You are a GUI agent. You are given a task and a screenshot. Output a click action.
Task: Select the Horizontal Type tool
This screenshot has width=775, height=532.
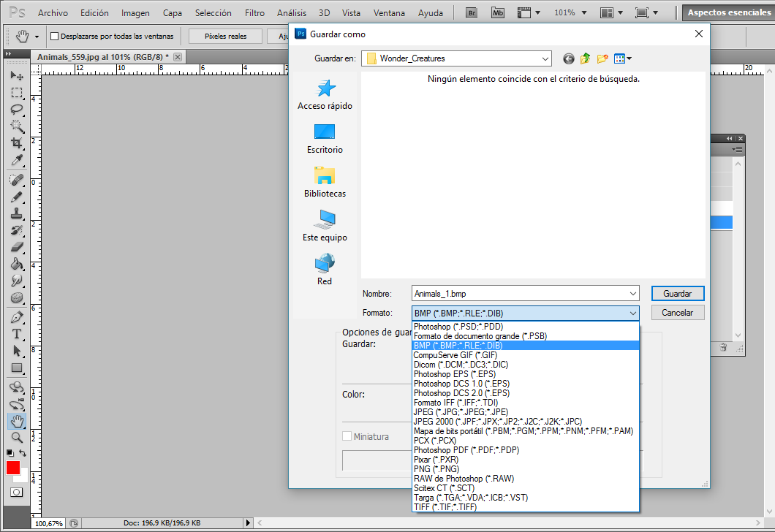pyautogui.click(x=17, y=334)
